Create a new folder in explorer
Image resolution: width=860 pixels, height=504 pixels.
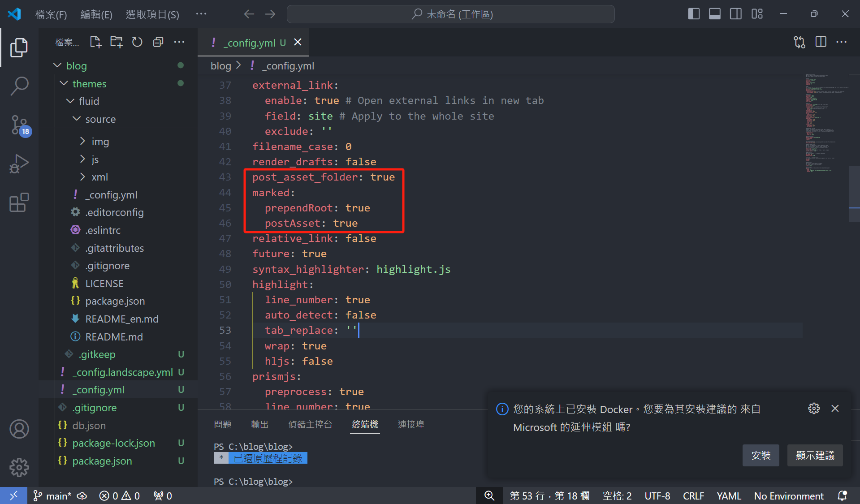click(117, 42)
